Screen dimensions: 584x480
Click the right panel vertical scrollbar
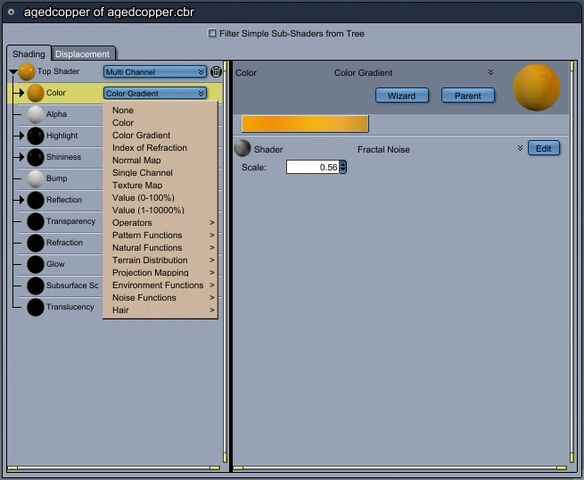tap(572, 263)
